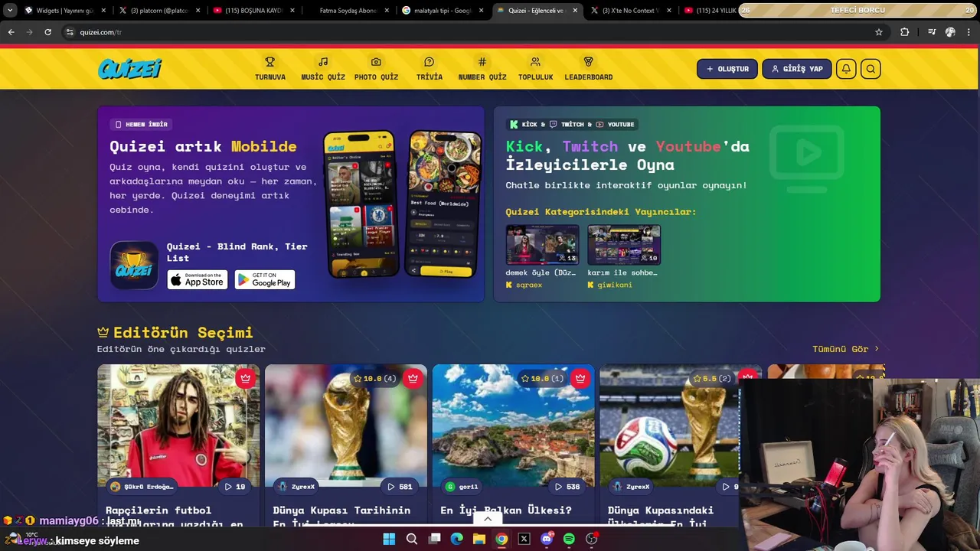Open the Turnuva trophy menu item
Viewport: 980px width, 551px height.
pyautogui.click(x=269, y=69)
